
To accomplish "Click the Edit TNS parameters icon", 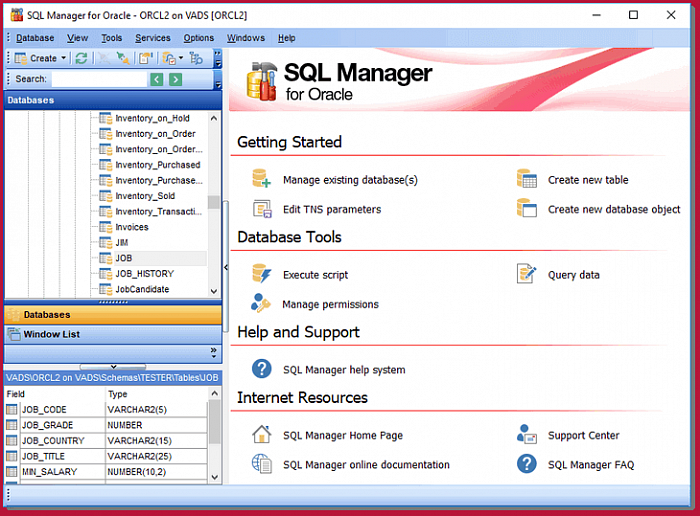I will pos(262,208).
